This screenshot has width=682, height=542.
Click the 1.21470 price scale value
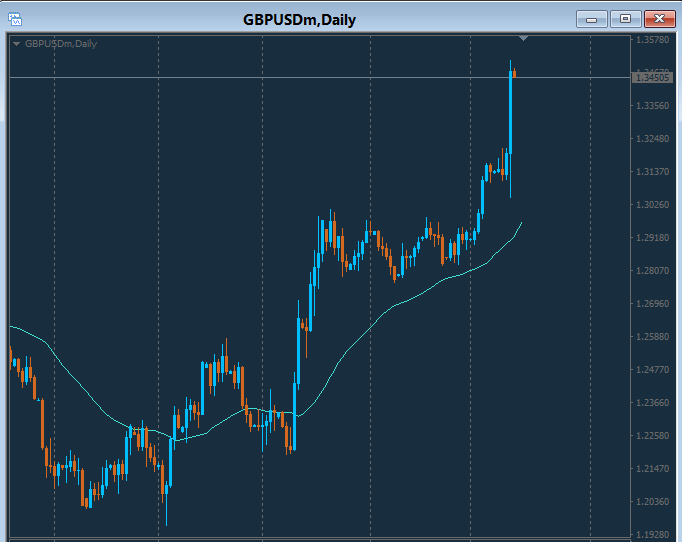click(652, 469)
